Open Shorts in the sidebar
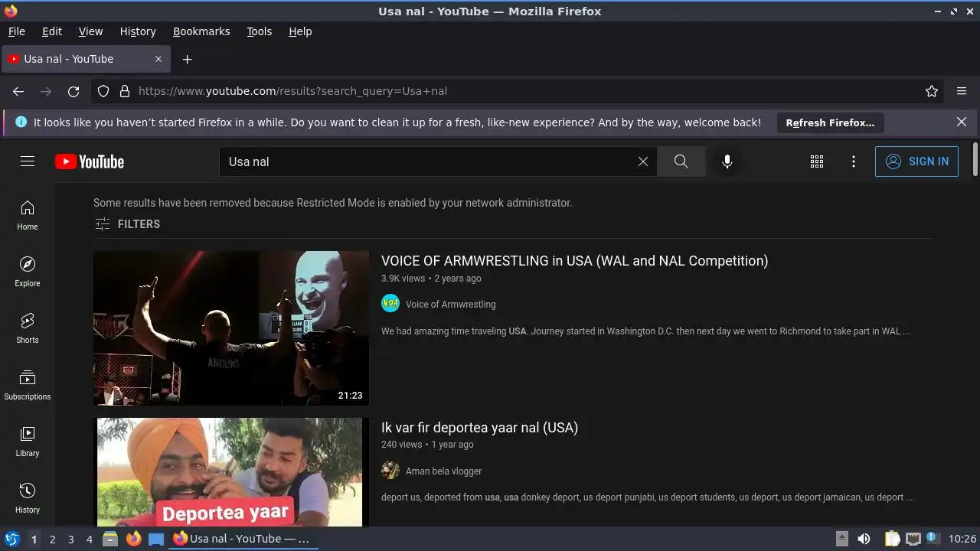980x551 pixels. [28, 328]
